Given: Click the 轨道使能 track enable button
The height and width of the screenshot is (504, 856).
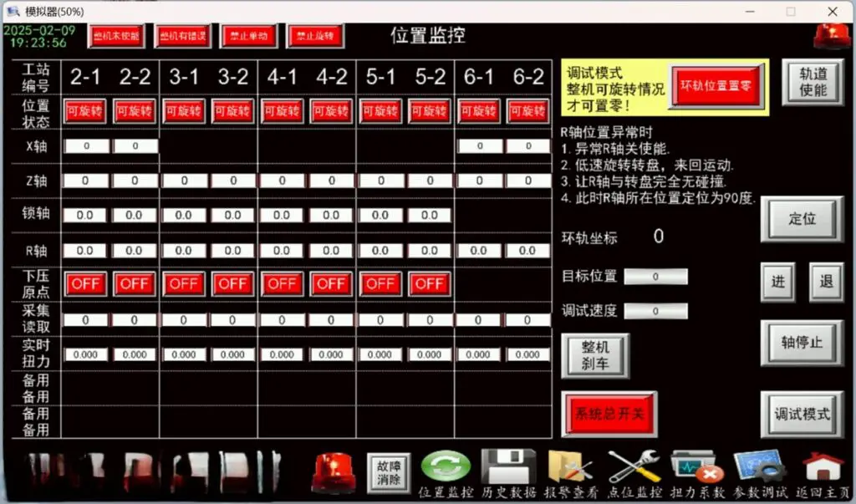Looking at the screenshot, I should (x=812, y=82).
